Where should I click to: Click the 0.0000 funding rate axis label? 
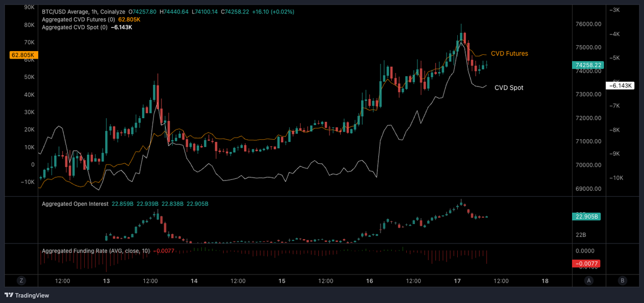(x=584, y=251)
